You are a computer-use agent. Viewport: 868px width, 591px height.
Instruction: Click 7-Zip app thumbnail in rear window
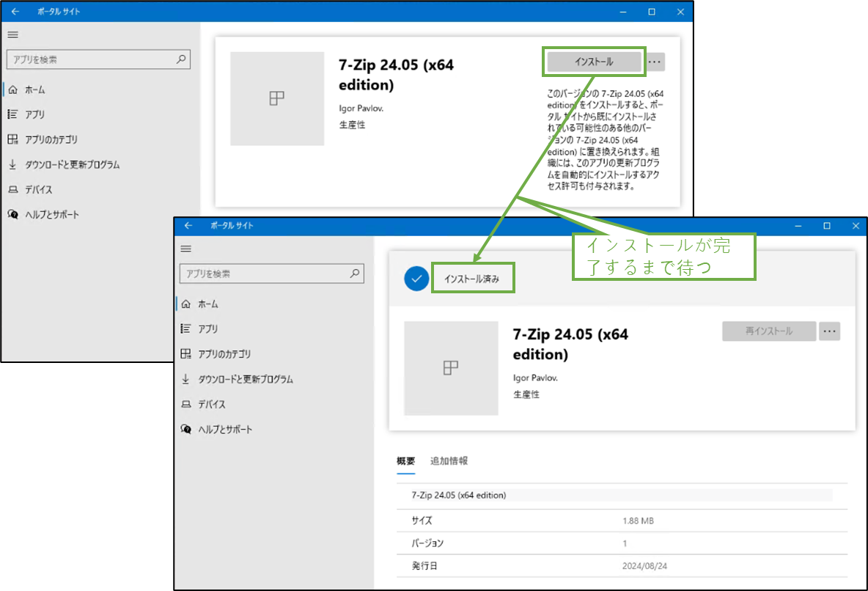click(x=277, y=98)
